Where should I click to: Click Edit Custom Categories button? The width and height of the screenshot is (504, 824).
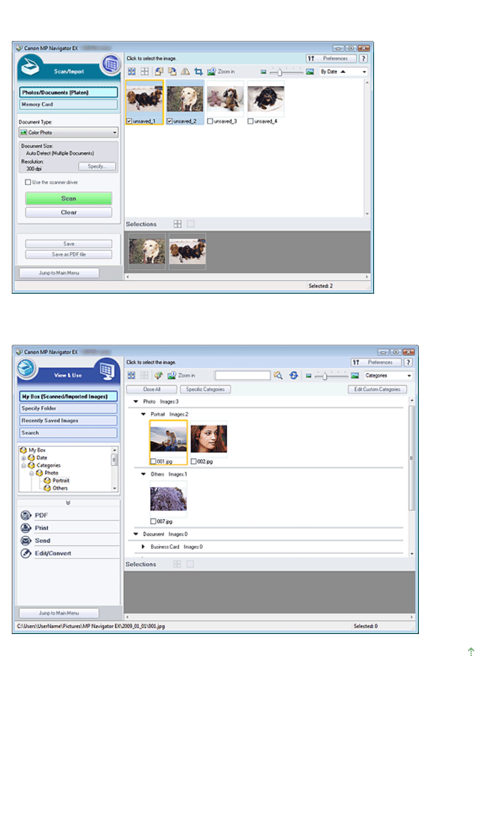click(x=377, y=389)
